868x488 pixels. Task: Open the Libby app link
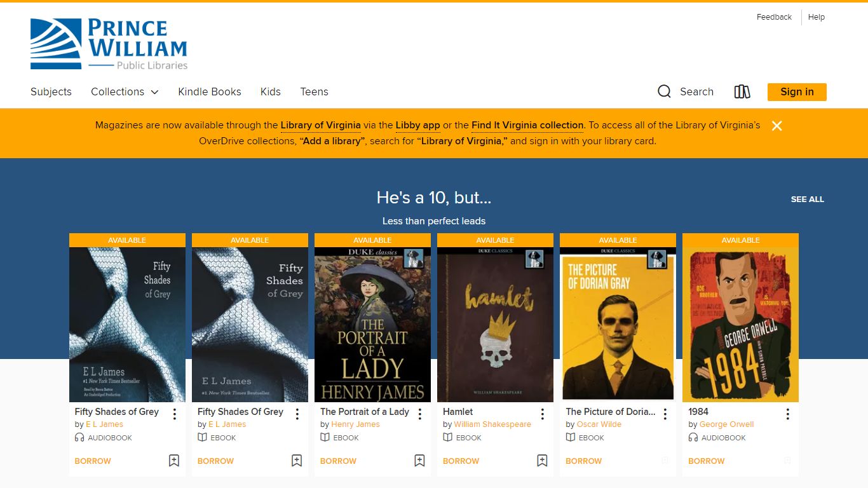pos(417,125)
